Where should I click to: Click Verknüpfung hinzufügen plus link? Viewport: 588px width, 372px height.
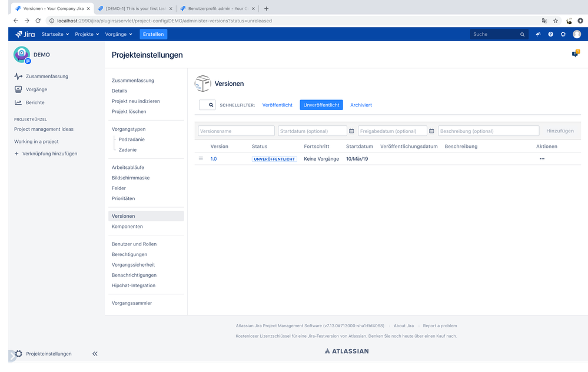coord(46,154)
